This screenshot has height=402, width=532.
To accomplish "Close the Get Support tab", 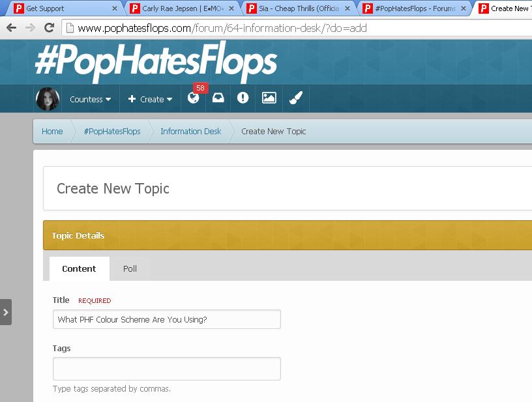I will coord(115,8).
